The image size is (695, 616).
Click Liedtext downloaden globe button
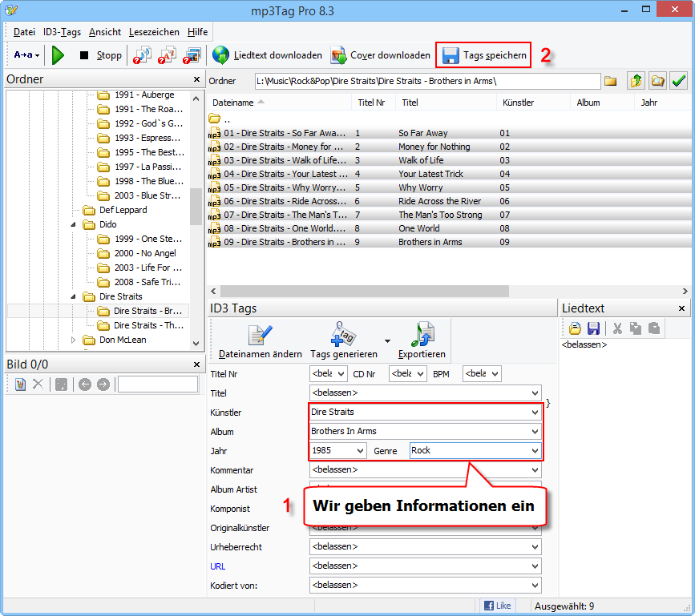[267, 55]
